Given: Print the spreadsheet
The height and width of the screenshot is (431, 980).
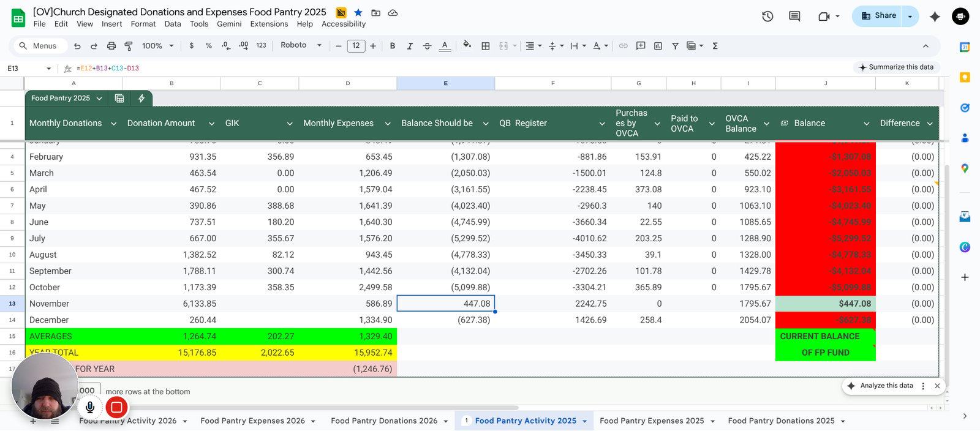Looking at the screenshot, I should point(111,46).
